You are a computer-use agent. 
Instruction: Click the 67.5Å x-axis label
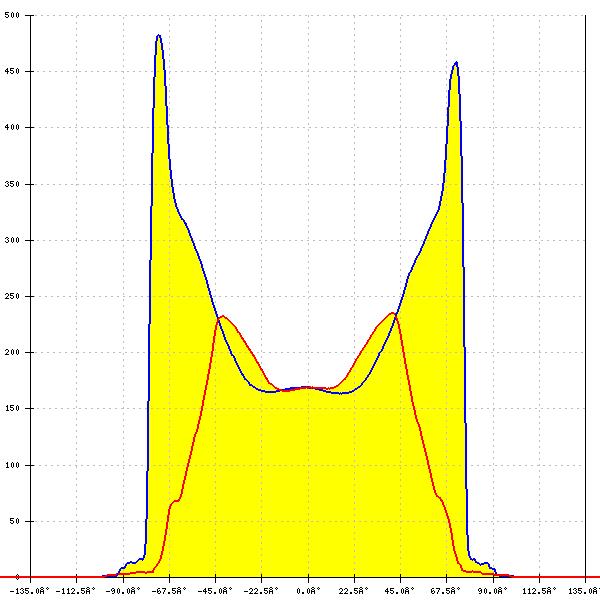[447, 591]
